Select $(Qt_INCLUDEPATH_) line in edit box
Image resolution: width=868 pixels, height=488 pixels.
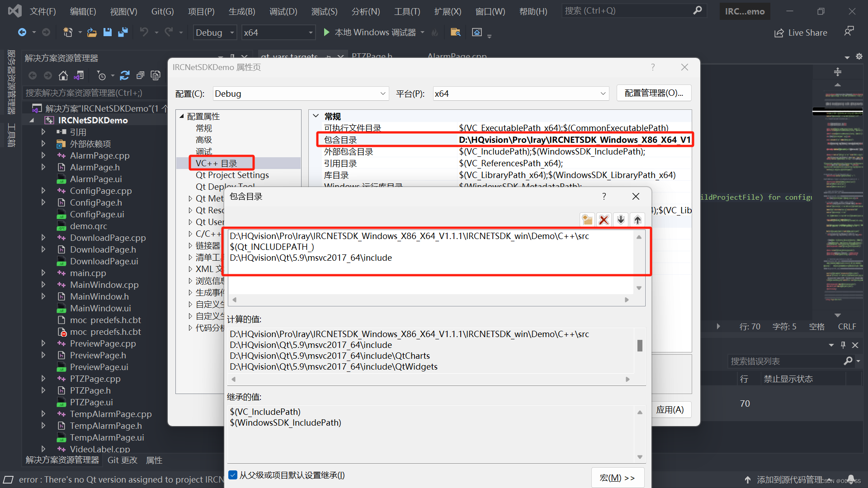click(x=272, y=247)
